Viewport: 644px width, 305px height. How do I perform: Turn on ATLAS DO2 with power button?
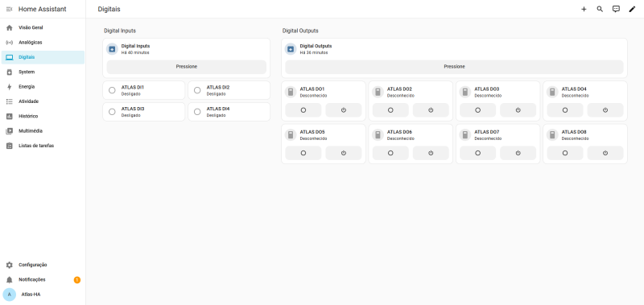431,110
